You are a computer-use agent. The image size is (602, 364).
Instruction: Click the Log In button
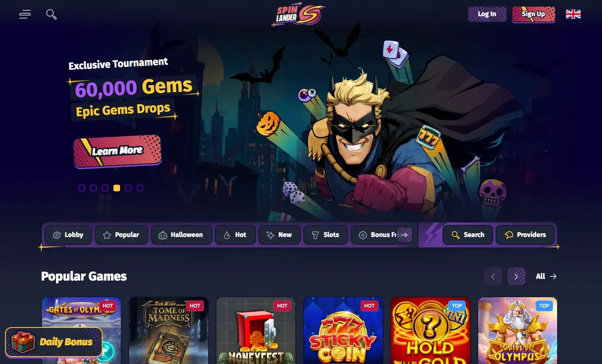487,14
